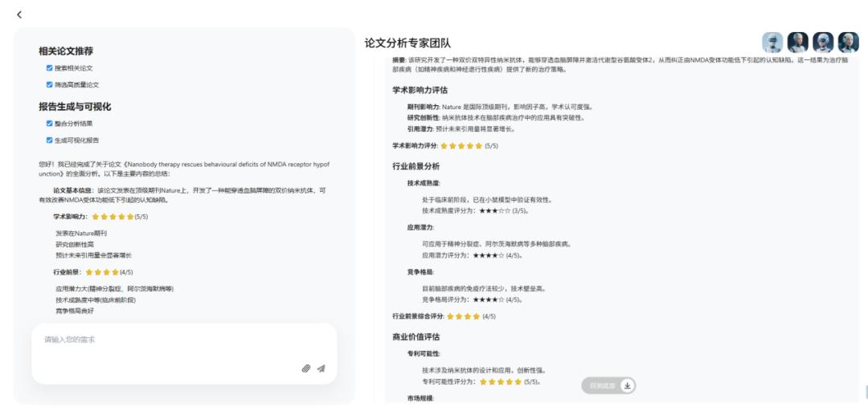Click the 回到底部 pill button
The width and height of the screenshot is (868, 411).
click(x=608, y=386)
